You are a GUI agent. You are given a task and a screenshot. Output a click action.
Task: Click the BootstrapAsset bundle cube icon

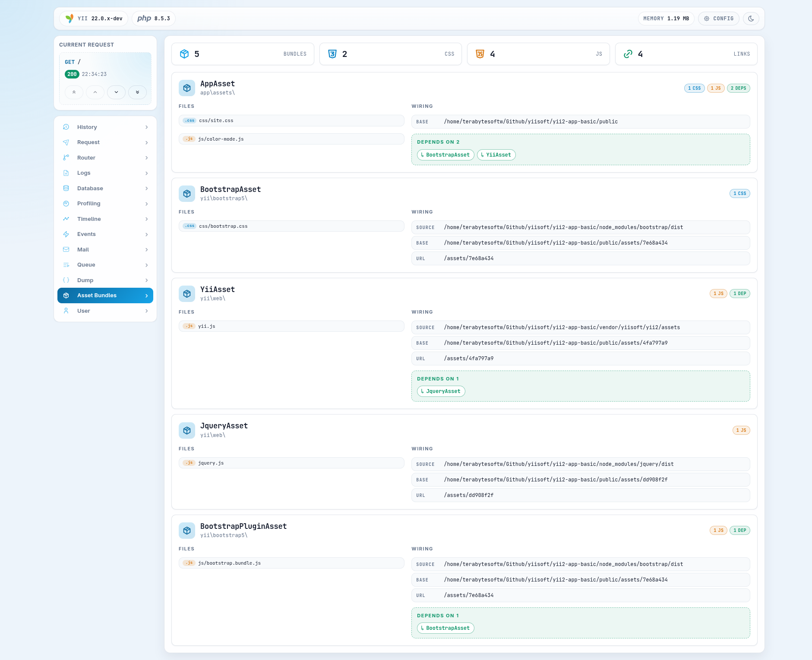[x=187, y=194]
